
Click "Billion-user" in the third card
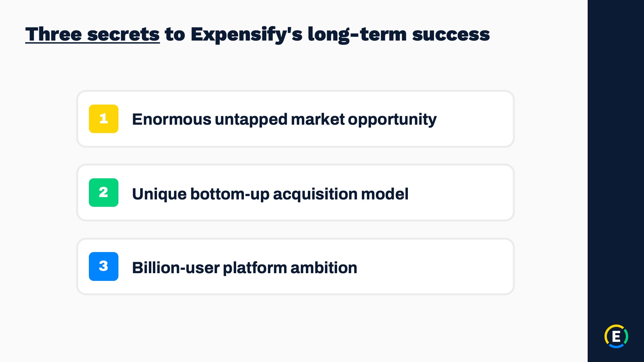coord(176,267)
